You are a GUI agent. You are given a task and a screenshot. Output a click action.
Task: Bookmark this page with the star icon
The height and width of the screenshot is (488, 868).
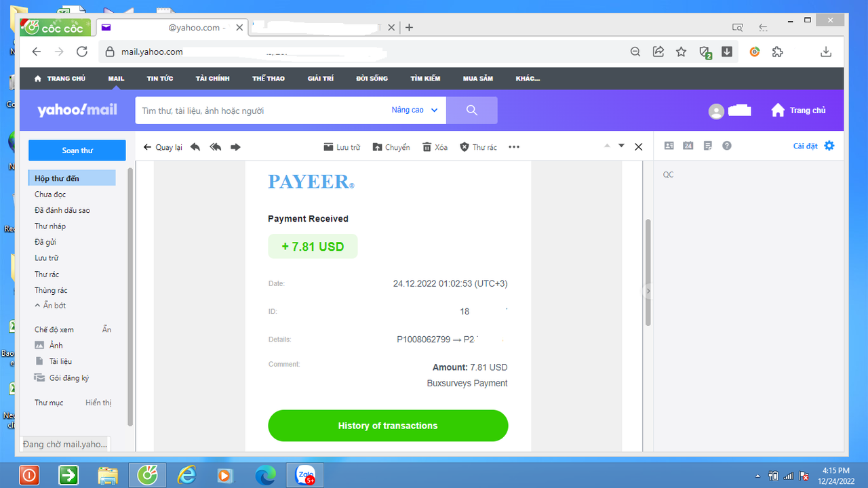tap(681, 52)
